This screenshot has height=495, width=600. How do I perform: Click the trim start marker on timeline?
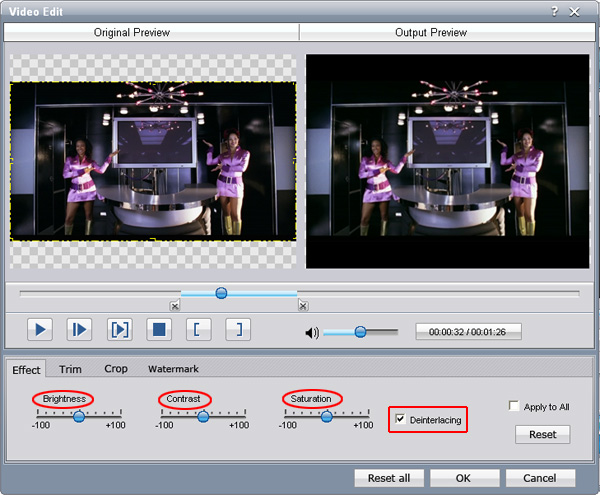coord(175,306)
